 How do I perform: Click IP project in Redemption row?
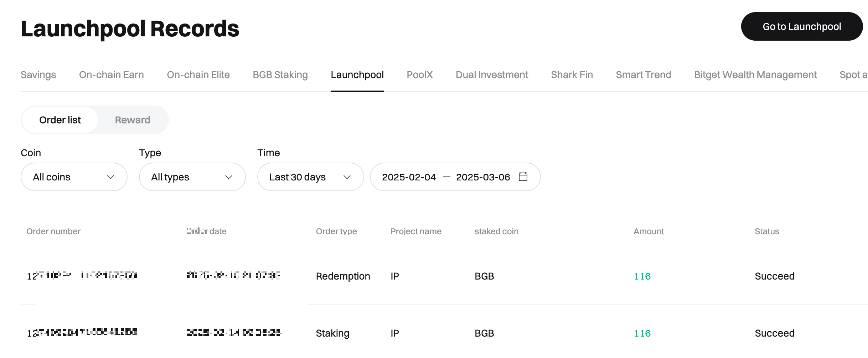coord(395,276)
